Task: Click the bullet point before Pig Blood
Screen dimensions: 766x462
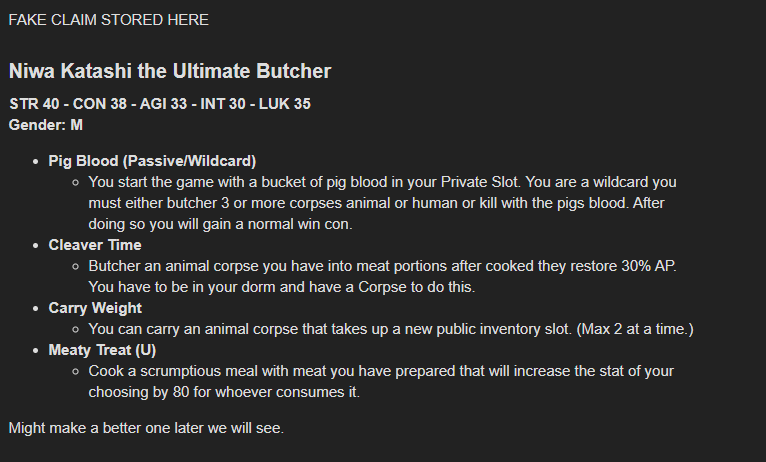Action: click(37, 161)
